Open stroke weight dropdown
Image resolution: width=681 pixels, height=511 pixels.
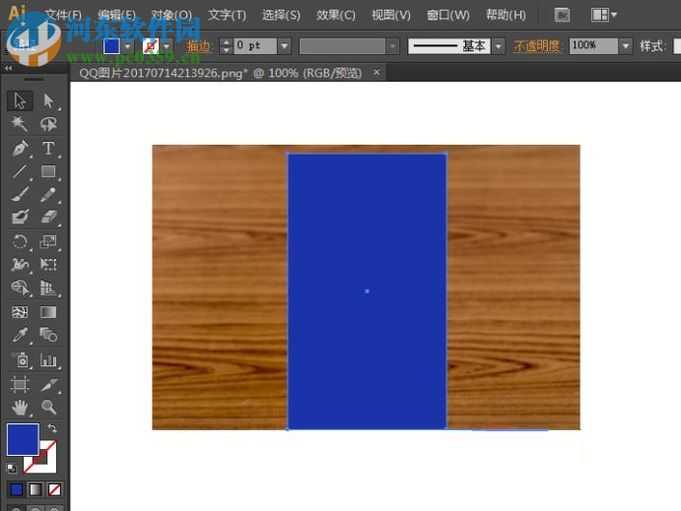click(x=284, y=46)
